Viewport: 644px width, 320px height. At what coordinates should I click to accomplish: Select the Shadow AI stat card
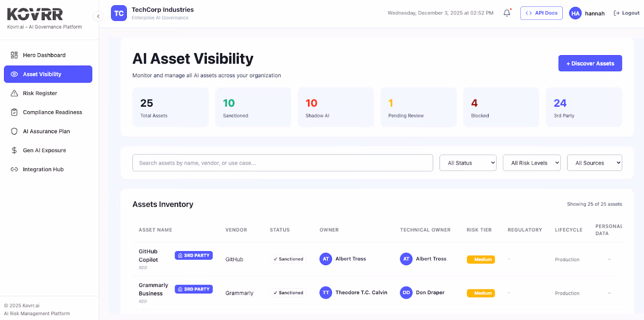[336, 107]
